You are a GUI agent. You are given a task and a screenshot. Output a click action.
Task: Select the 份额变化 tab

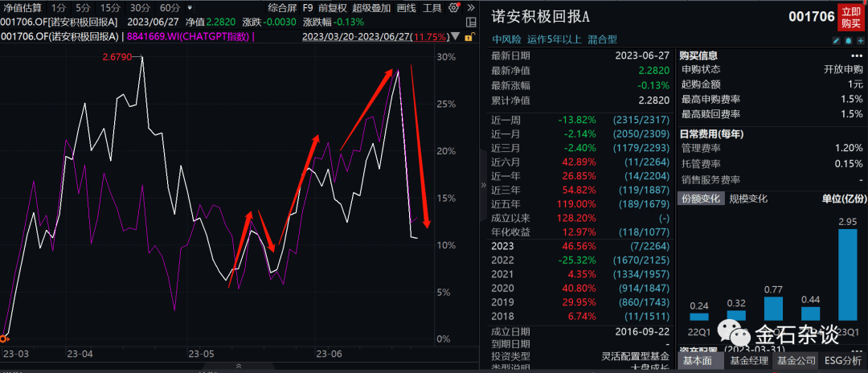coord(702,199)
